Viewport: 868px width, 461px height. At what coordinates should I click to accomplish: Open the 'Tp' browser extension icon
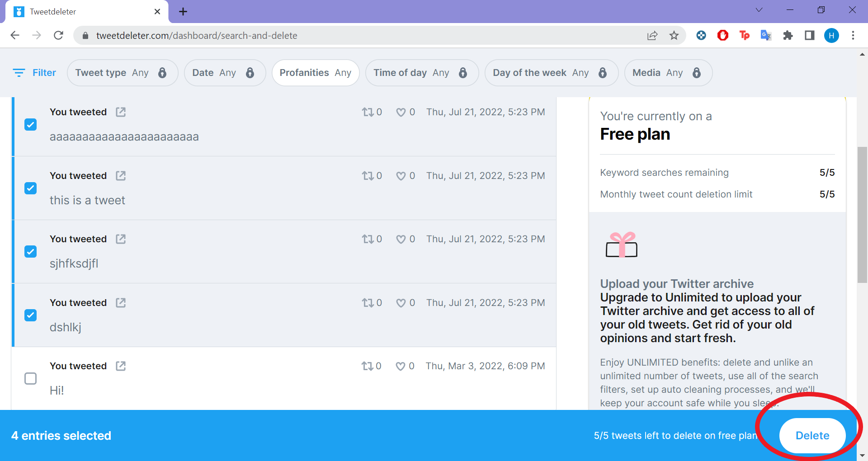point(745,35)
